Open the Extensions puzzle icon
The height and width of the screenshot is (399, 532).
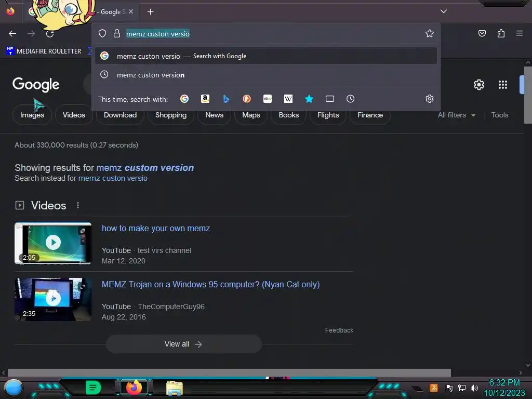(501, 33)
